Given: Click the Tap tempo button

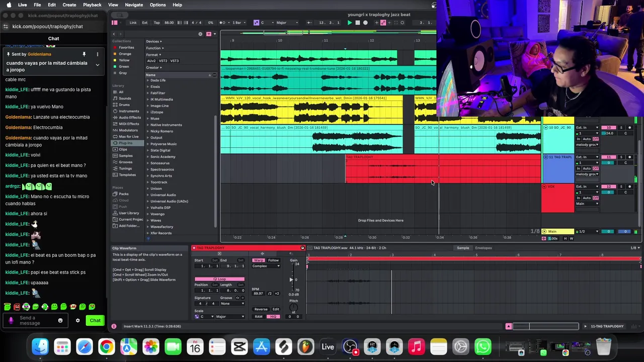Looking at the screenshot, I should tap(156, 23).
